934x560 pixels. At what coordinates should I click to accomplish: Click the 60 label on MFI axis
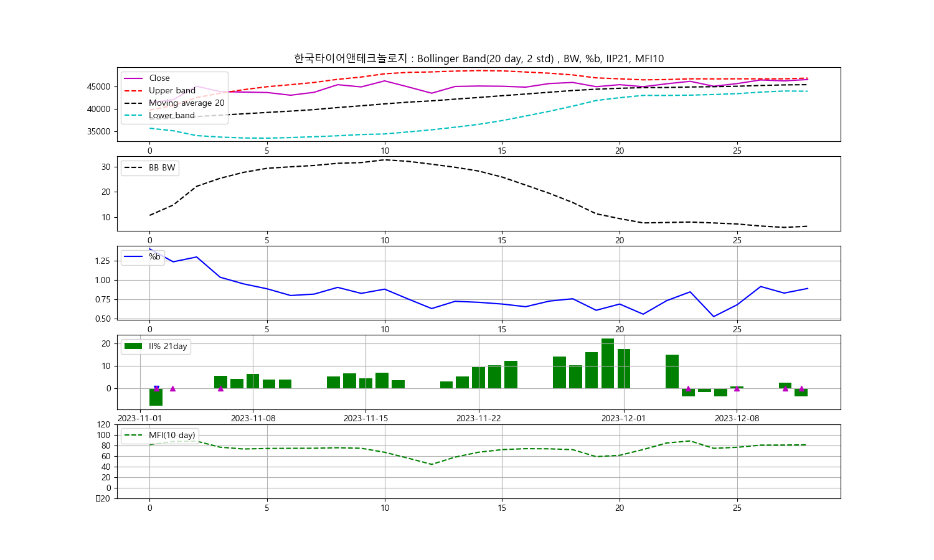(106, 456)
